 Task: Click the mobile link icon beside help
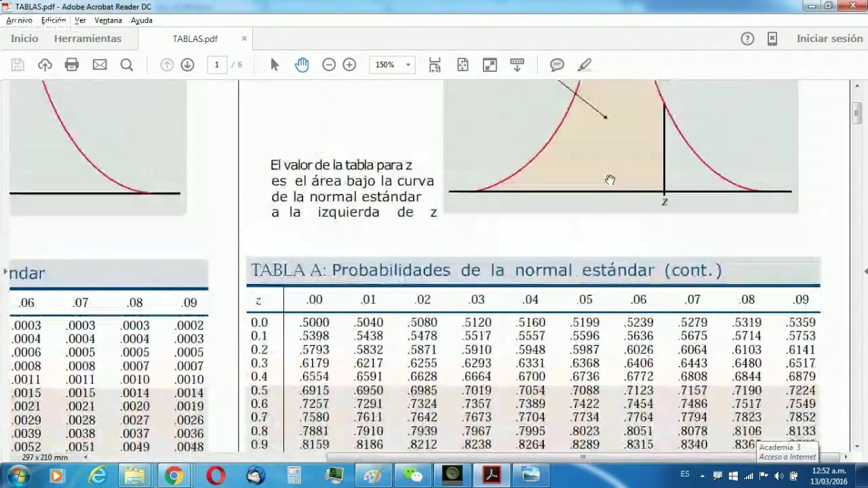772,39
